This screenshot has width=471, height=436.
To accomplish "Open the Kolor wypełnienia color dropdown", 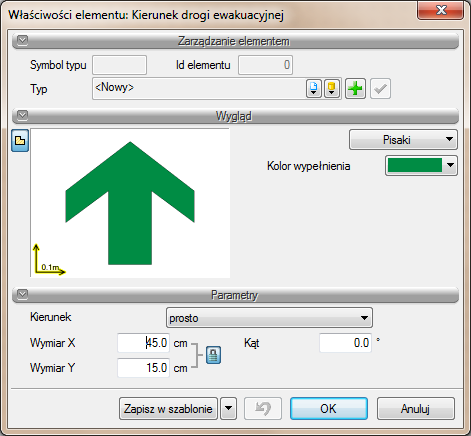I will click(x=421, y=165).
